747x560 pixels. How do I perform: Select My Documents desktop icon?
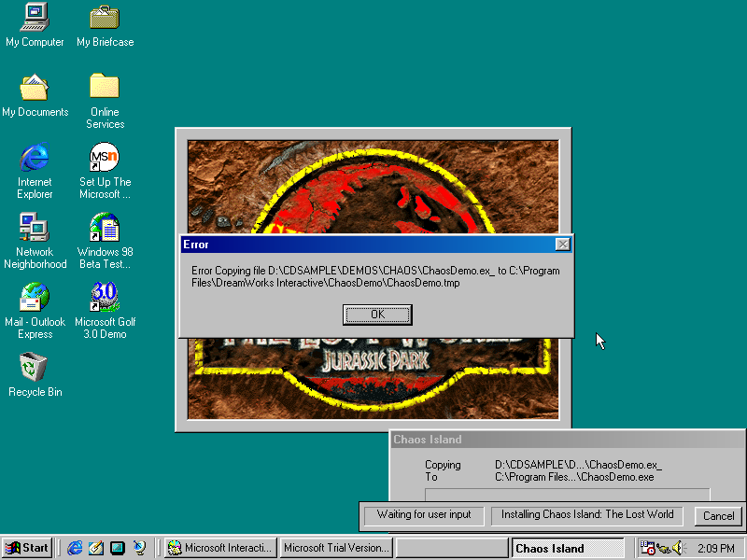pyautogui.click(x=35, y=95)
